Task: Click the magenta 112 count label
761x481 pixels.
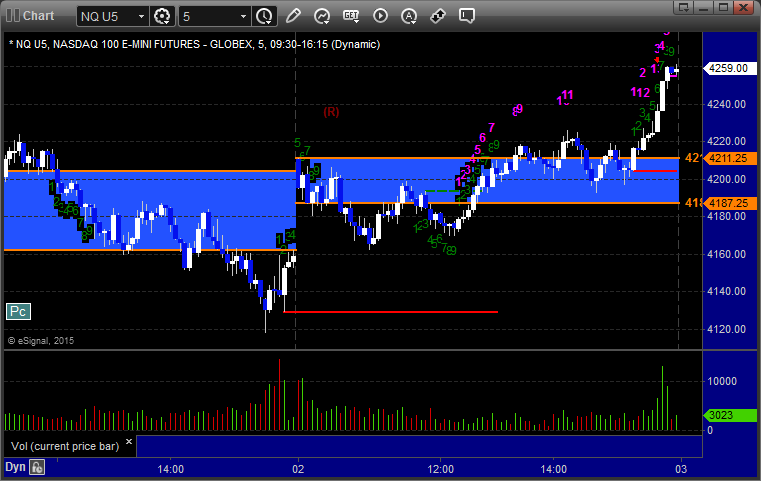Action: 640,92
